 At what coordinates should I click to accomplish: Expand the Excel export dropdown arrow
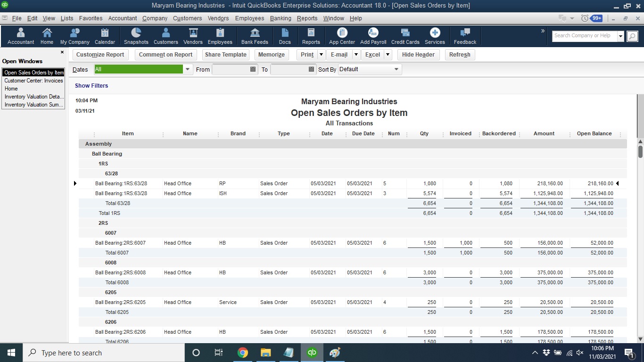click(388, 54)
